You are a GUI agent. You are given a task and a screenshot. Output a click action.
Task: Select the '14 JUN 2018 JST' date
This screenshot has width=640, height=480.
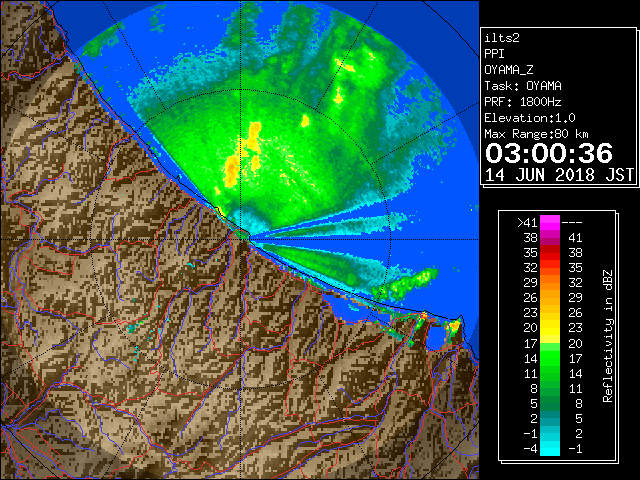click(x=559, y=175)
